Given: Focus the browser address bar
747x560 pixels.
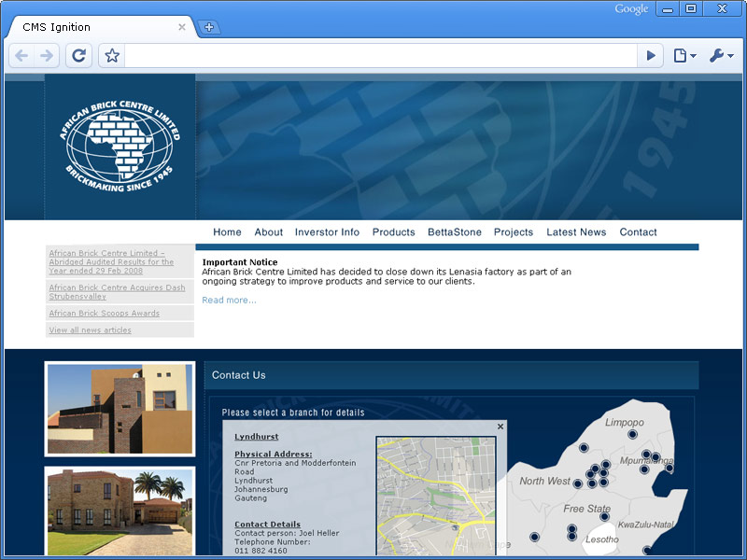Looking at the screenshot, I should 381,56.
